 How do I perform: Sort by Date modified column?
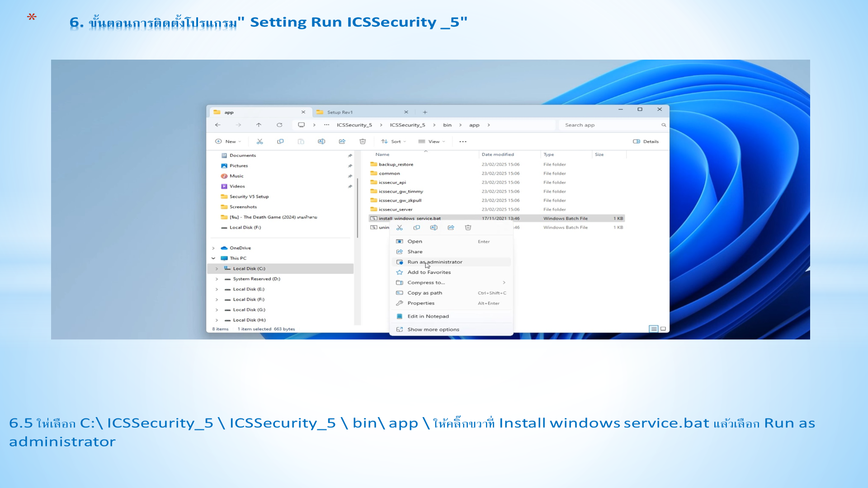point(498,155)
